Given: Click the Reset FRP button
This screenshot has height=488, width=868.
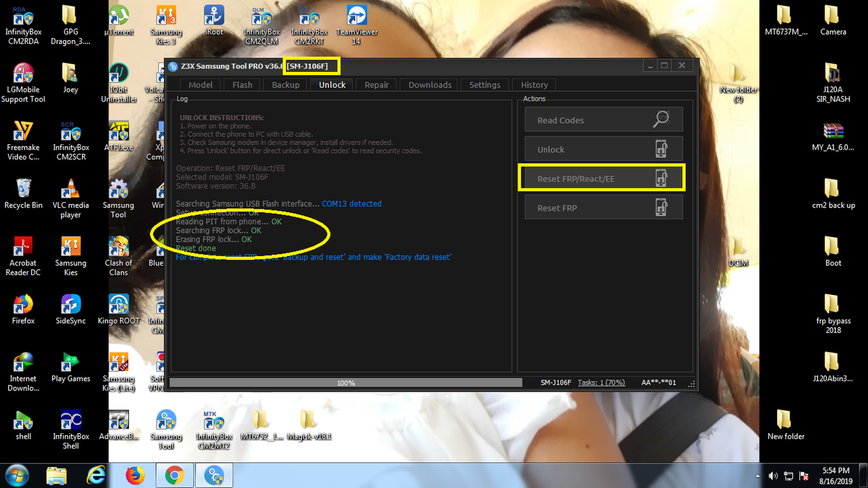Looking at the screenshot, I should [604, 207].
